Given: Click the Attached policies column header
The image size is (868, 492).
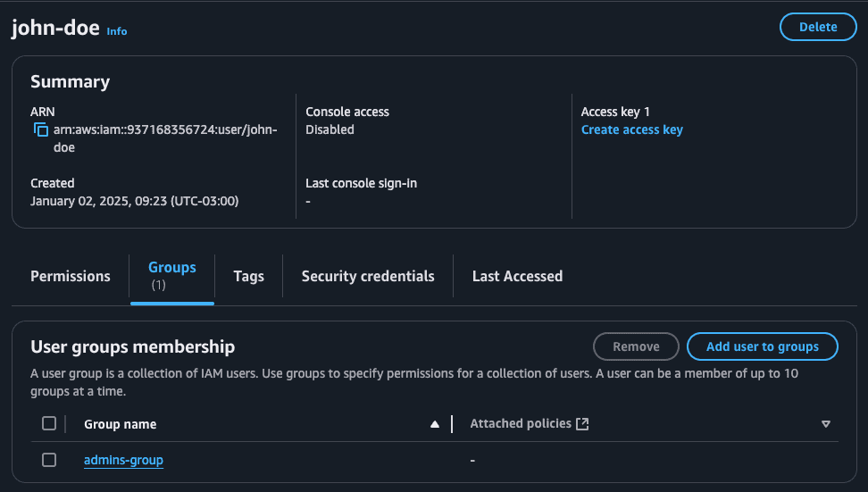Looking at the screenshot, I should (521, 424).
